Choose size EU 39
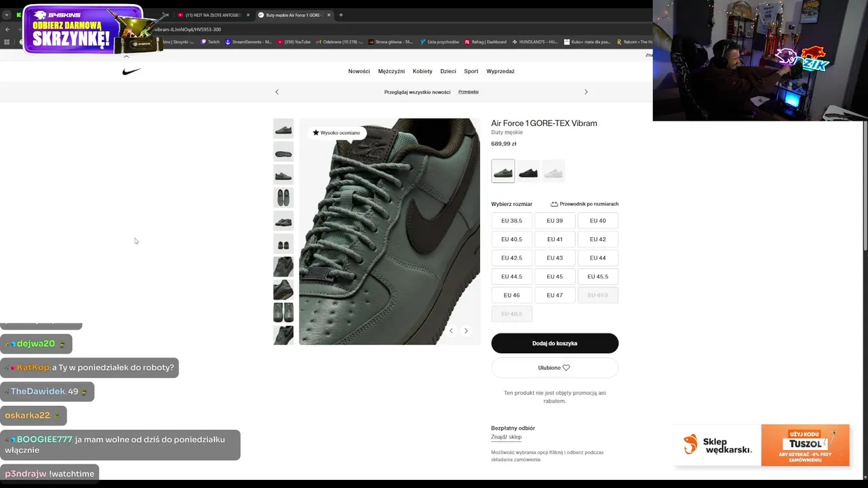868x488 pixels. click(x=555, y=220)
